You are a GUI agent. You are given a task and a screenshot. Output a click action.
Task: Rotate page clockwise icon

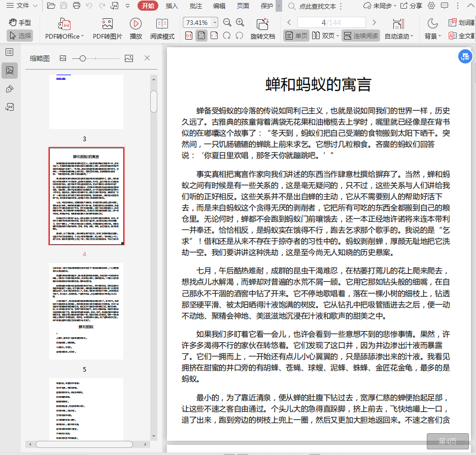click(227, 36)
